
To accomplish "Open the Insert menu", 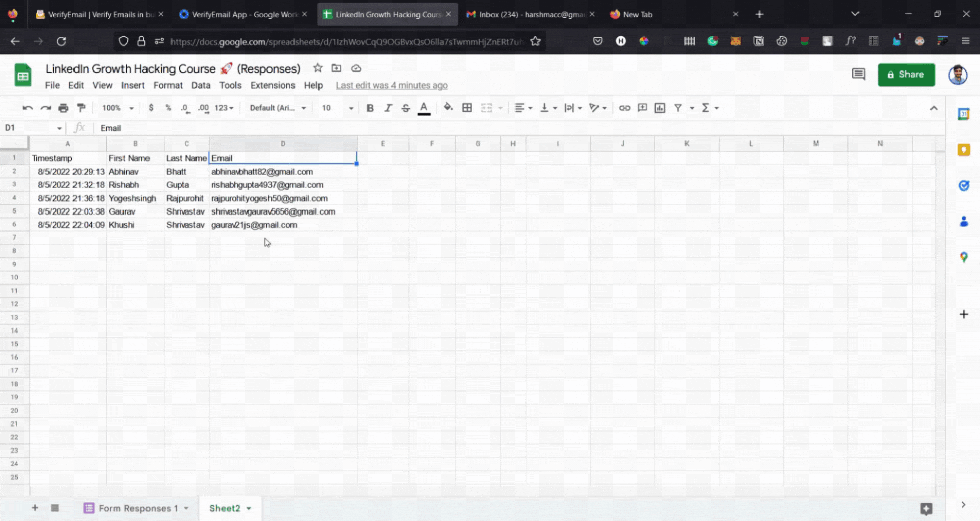I will [x=133, y=85].
